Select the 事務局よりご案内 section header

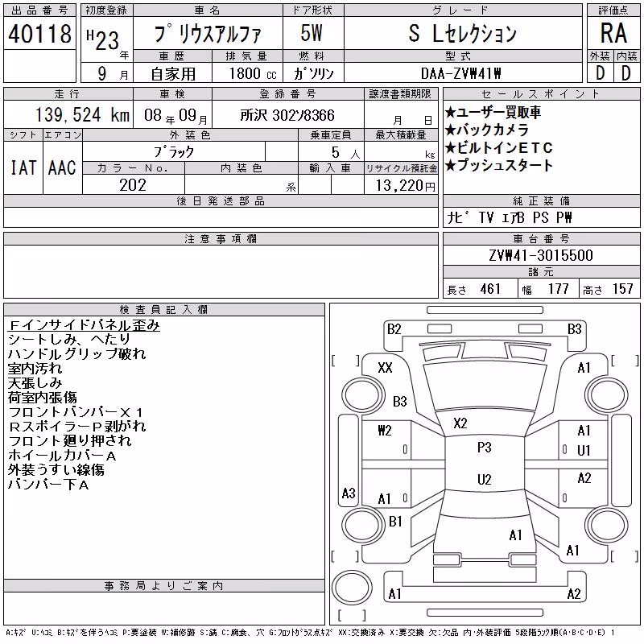pos(164,586)
